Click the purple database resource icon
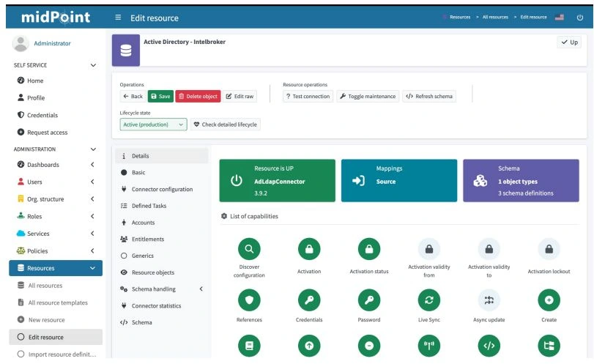 126,50
